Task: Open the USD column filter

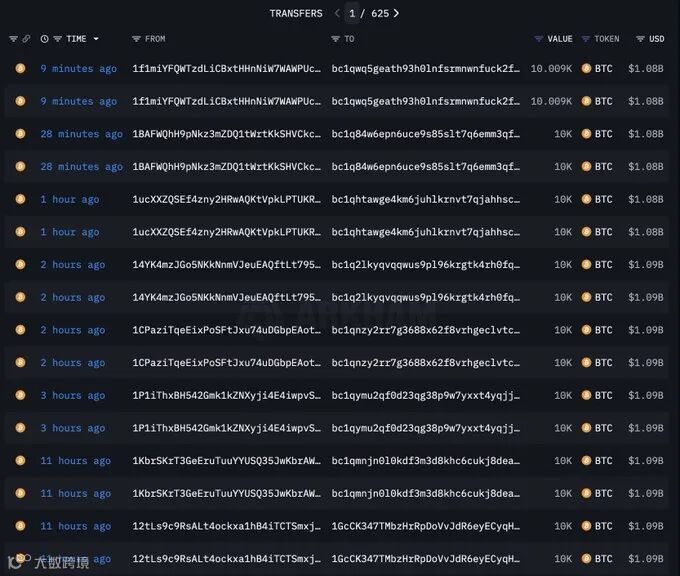Action: click(640, 39)
